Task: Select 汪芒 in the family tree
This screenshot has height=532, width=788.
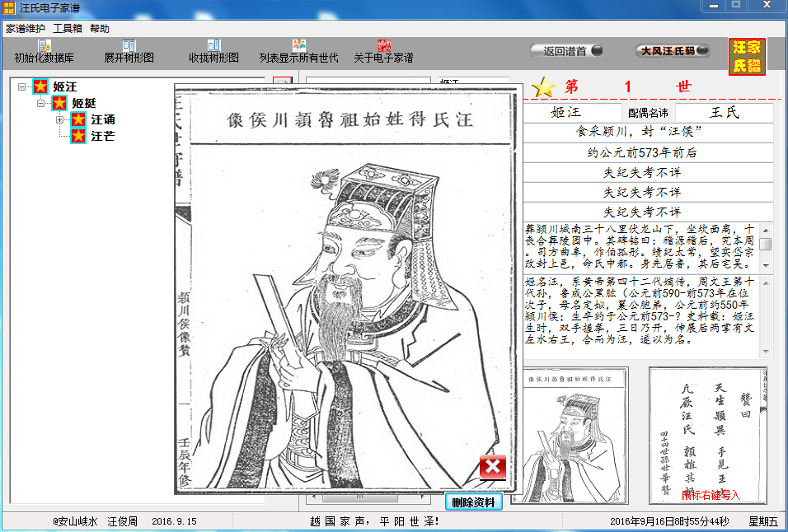Action: click(102, 136)
